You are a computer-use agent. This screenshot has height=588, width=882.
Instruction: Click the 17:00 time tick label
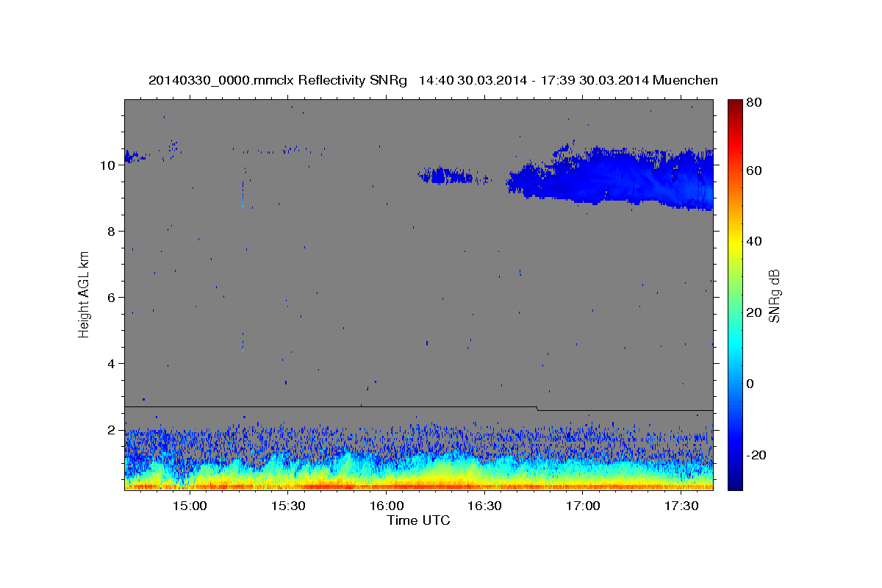point(584,506)
